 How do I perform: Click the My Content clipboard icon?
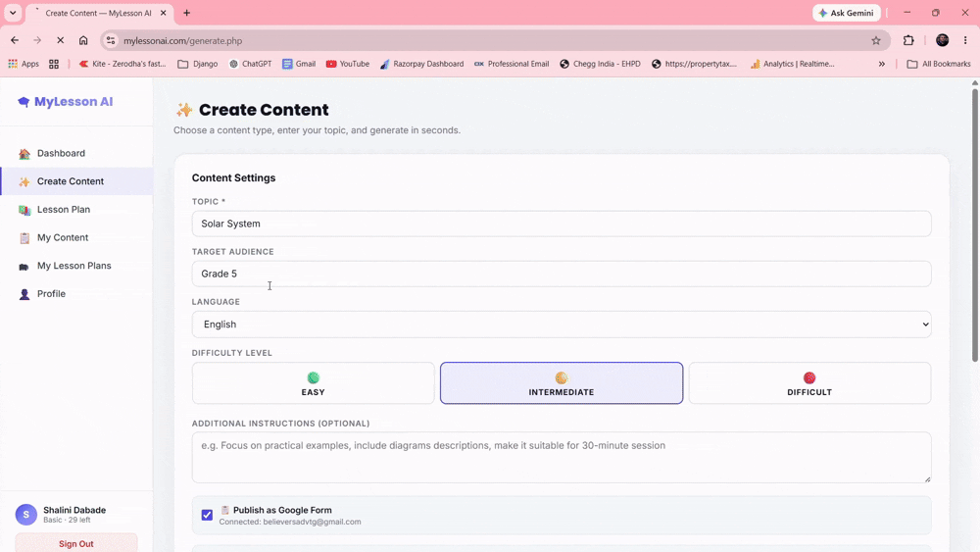click(x=24, y=238)
